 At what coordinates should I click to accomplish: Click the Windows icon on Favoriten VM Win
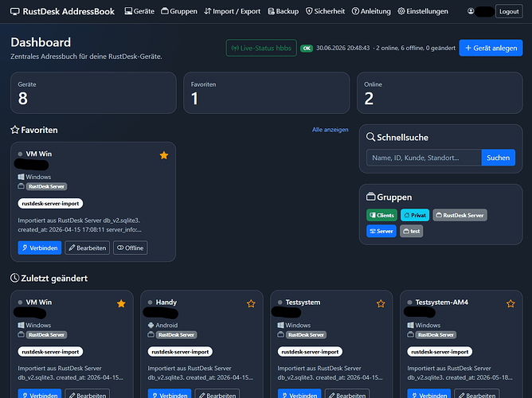click(x=21, y=177)
